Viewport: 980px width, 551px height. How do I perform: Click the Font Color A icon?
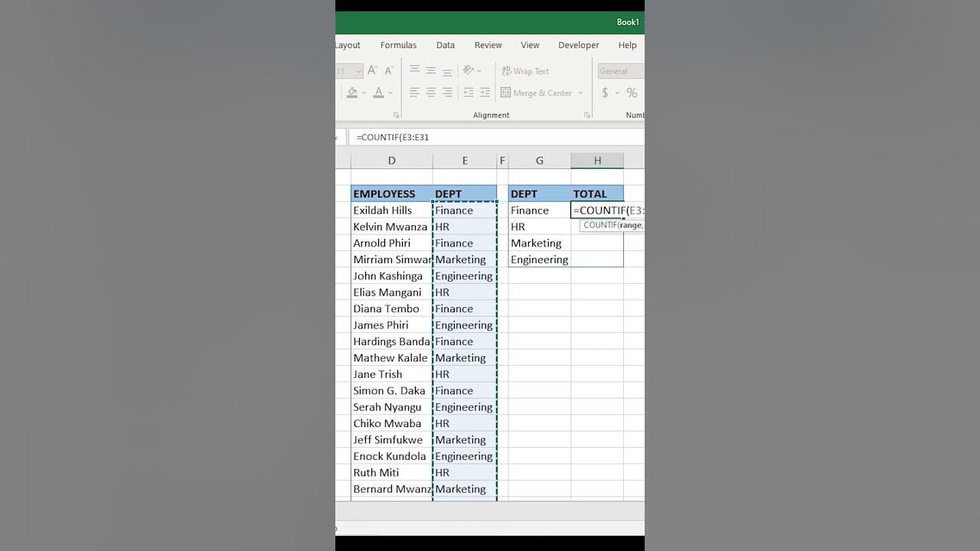pyautogui.click(x=378, y=93)
